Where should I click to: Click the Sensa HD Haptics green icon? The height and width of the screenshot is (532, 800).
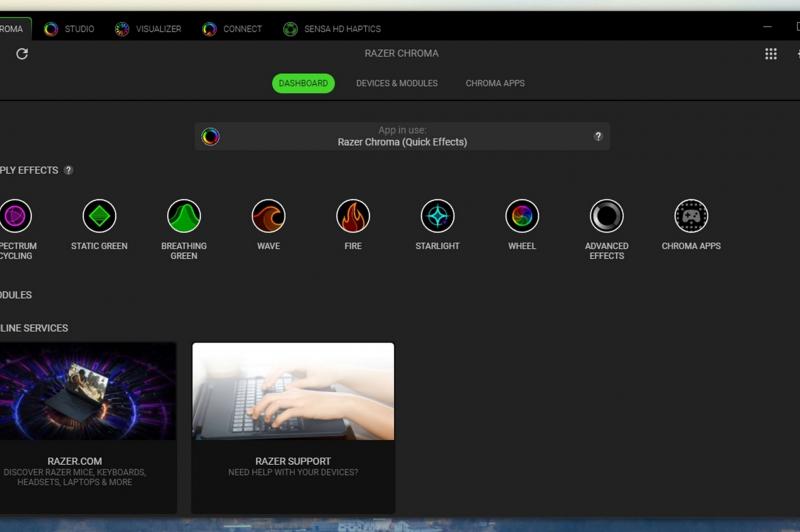tap(290, 29)
